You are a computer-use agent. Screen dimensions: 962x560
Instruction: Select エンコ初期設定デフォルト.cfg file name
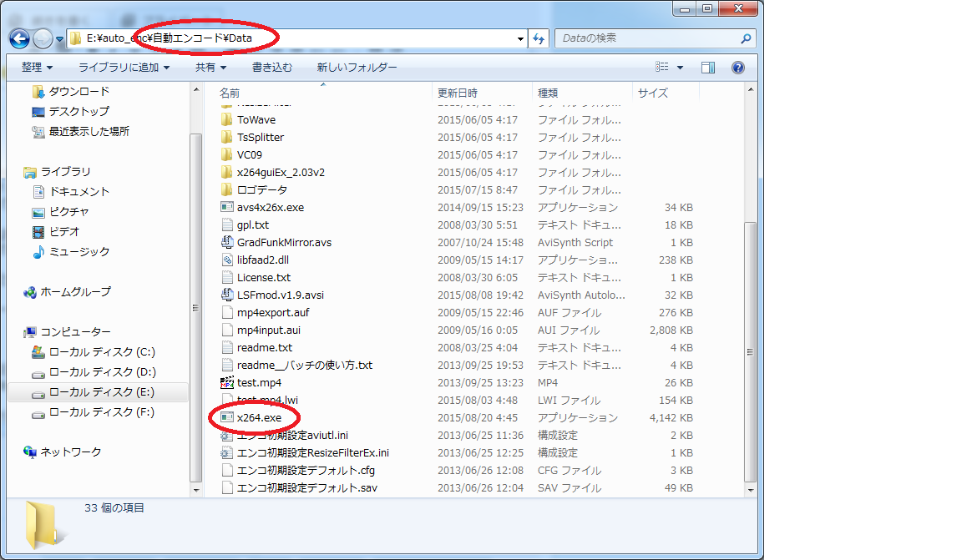[306, 471]
